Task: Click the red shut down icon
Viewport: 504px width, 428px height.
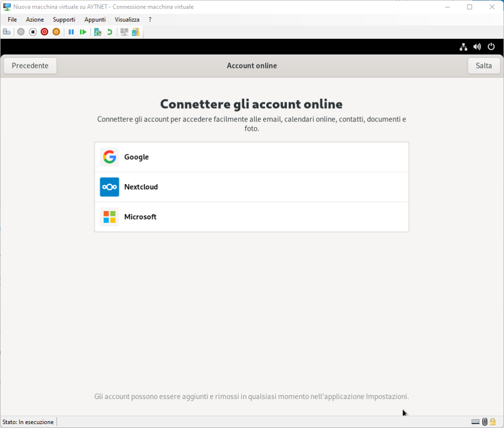Action: point(44,32)
